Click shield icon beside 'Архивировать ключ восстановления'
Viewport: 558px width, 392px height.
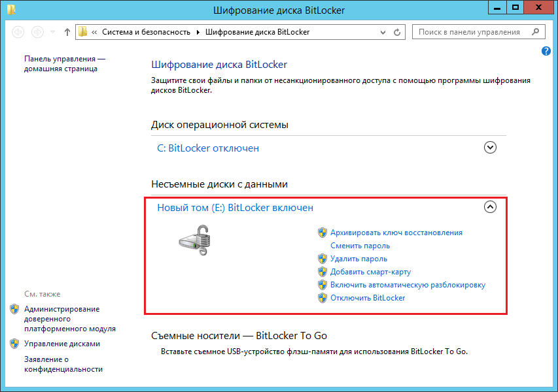click(323, 233)
